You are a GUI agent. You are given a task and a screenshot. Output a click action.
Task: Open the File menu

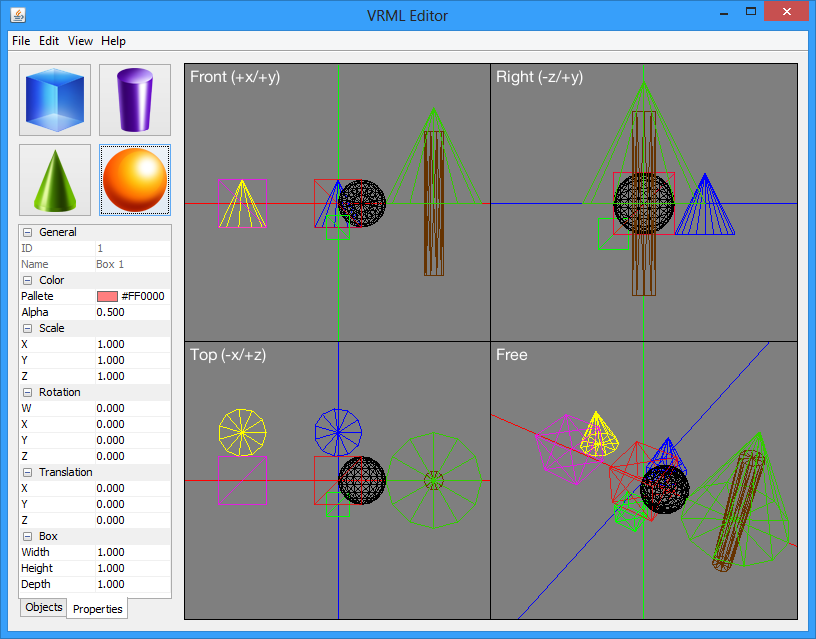(21, 41)
